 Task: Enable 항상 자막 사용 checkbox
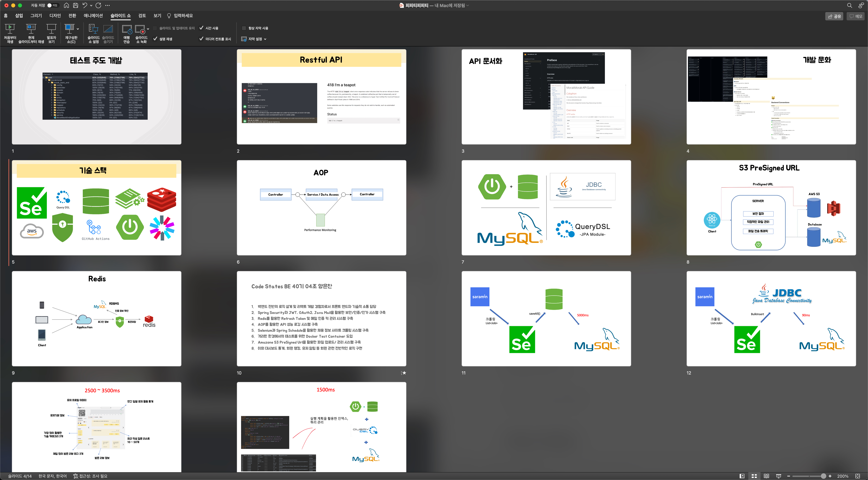[244, 28]
